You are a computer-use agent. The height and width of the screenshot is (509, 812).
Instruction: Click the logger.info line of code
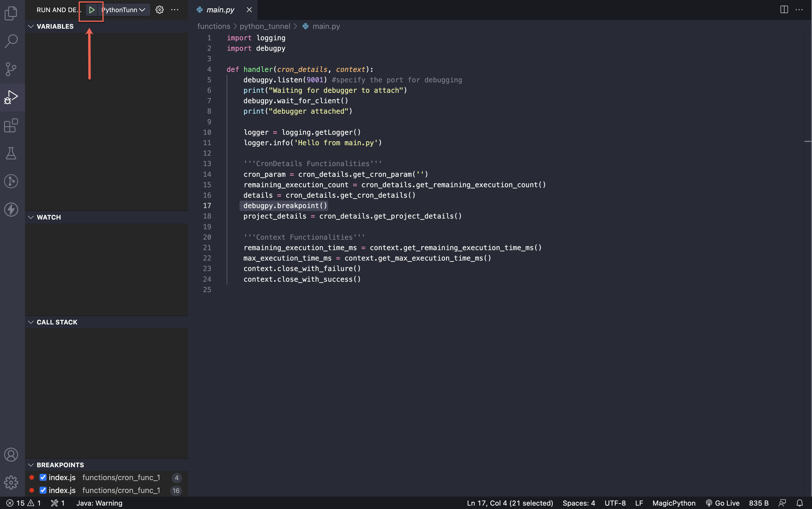(x=313, y=143)
